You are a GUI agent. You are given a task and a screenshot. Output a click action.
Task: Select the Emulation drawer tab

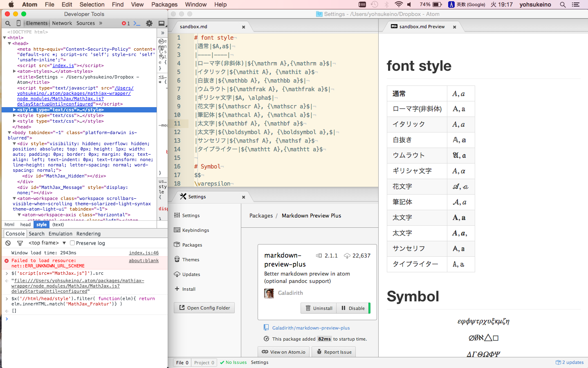(61, 234)
